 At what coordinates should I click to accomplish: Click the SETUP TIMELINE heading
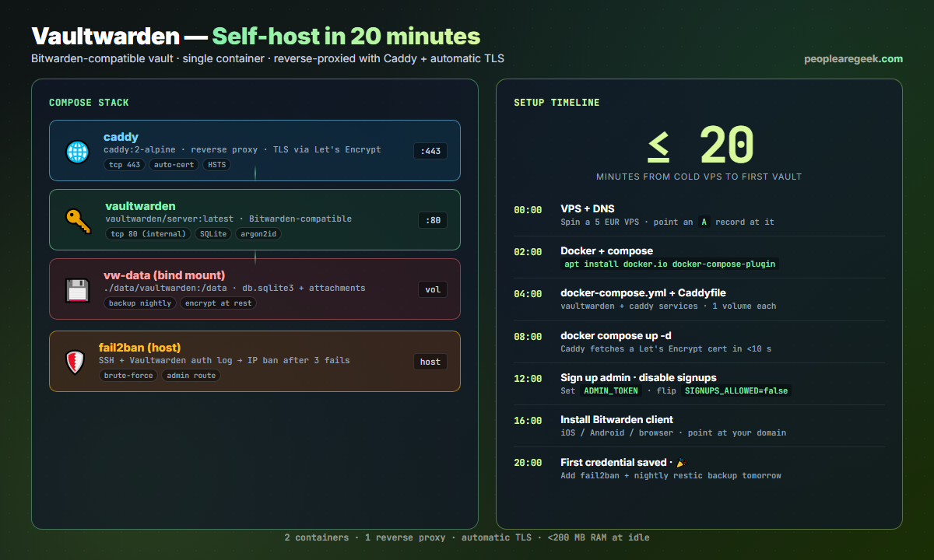(x=557, y=103)
